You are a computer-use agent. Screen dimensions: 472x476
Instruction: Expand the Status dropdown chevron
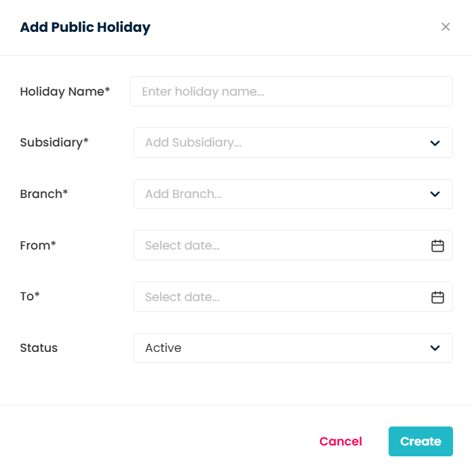435,348
